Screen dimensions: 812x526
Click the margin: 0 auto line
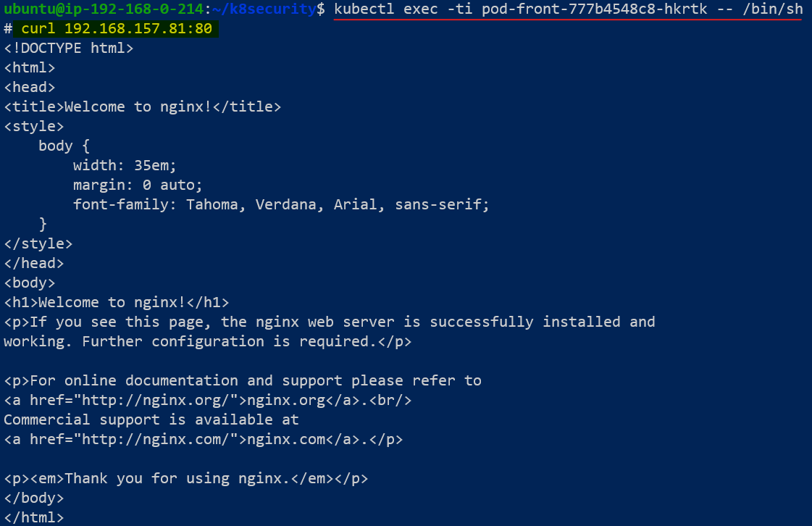(x=138, y=185)
